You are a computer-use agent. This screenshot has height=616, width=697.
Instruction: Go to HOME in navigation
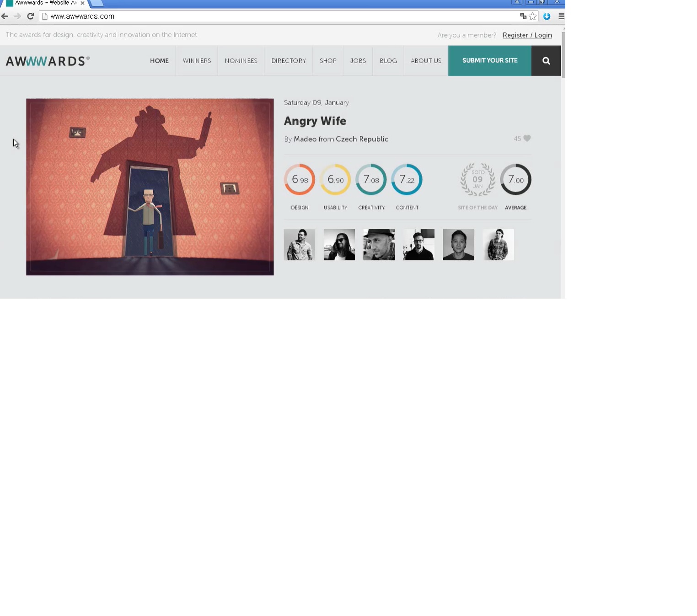click(159, 61)
